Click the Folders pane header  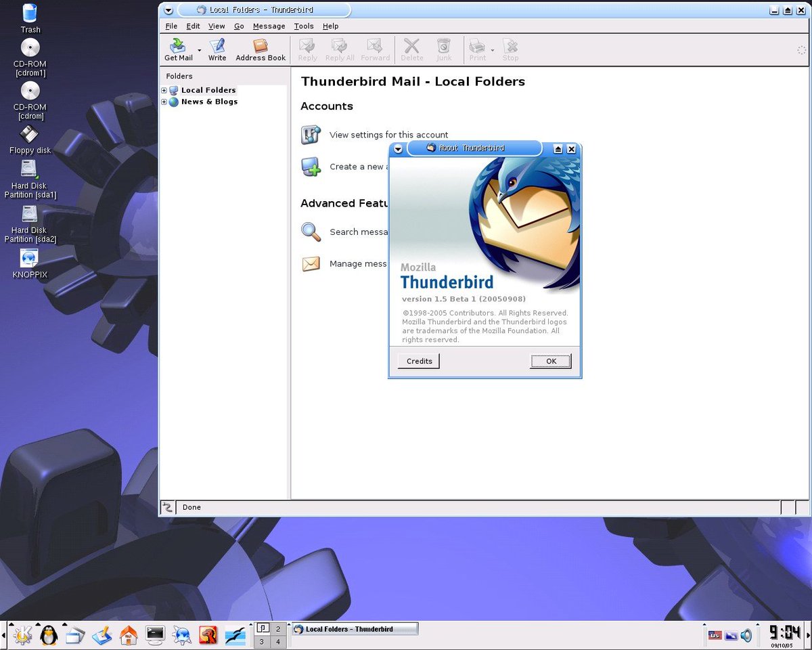click(x=223, y=77)
